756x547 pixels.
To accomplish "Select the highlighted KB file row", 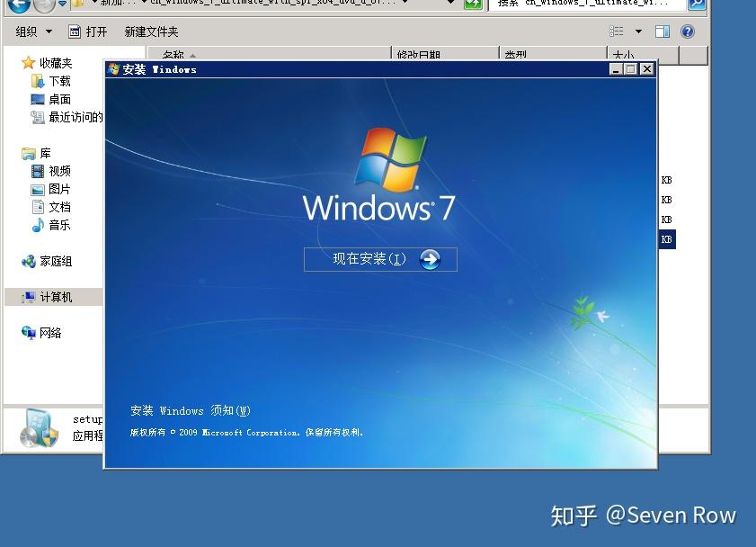I will click(x=667, y=239).
